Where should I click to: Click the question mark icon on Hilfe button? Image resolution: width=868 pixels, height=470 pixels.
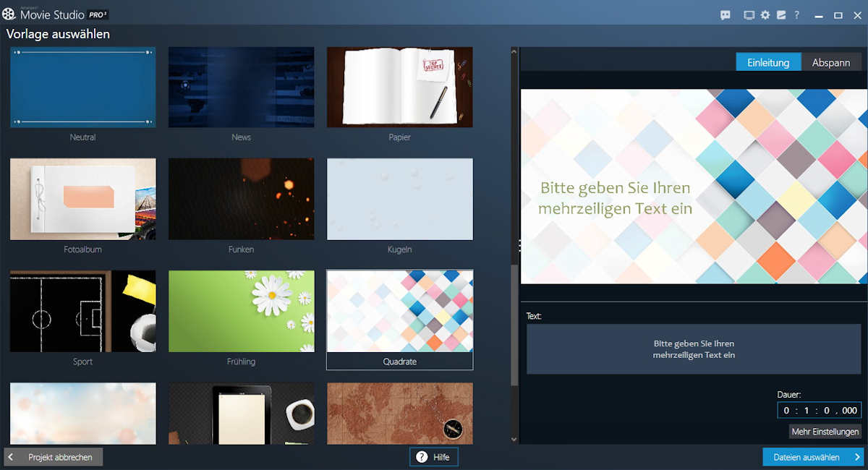point(422,457)
